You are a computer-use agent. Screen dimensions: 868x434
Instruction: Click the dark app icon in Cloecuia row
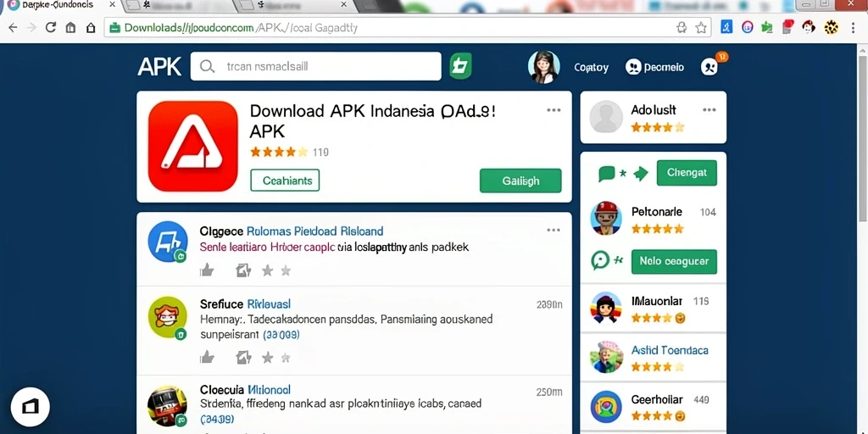[168, 406]
